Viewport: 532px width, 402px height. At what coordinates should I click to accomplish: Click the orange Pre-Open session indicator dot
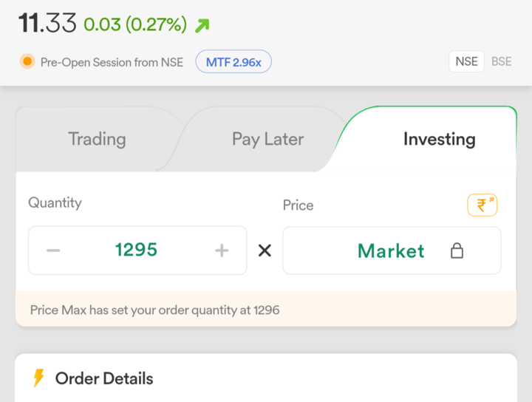(27, 61)
